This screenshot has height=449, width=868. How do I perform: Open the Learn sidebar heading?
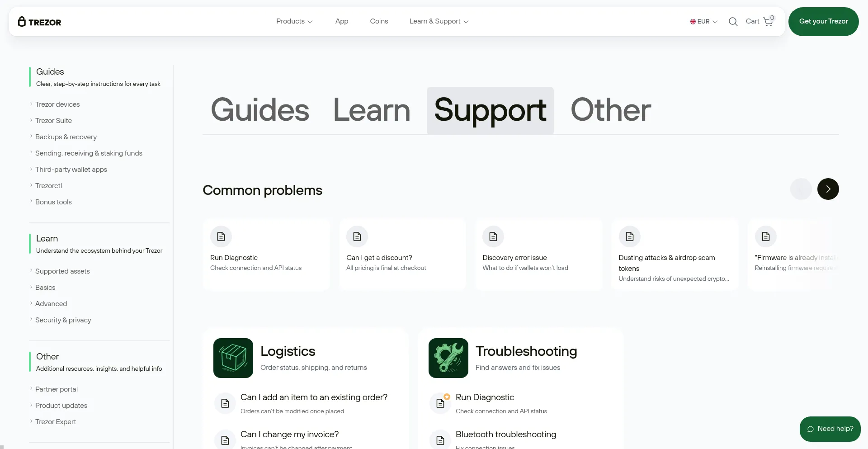coord(47,239)
